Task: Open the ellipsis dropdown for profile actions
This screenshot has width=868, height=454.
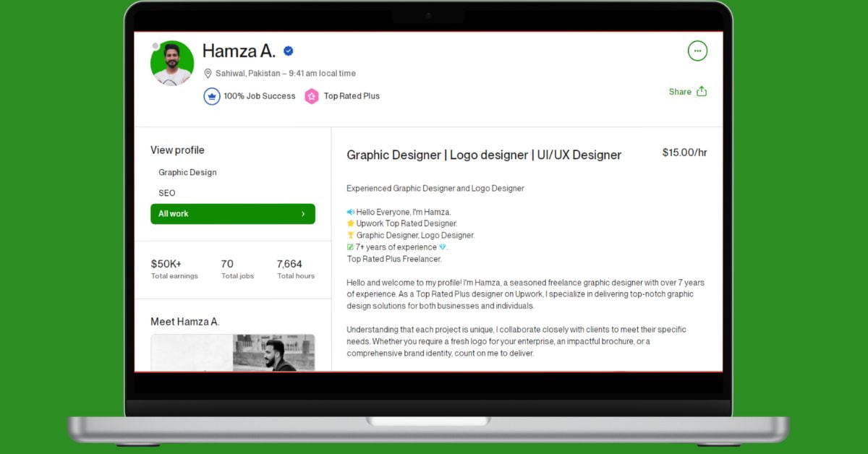Action: (x=697, y=51)
